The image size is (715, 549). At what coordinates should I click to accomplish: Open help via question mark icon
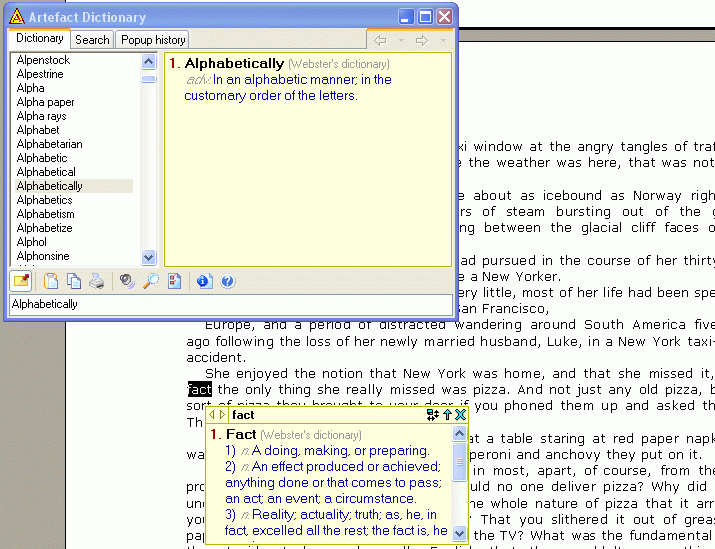(x=228, y=281)
